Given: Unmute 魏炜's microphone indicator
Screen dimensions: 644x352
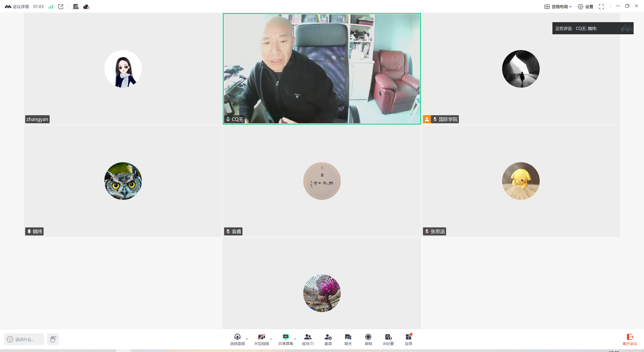Looking at the screenshot, I should [29, 231].
